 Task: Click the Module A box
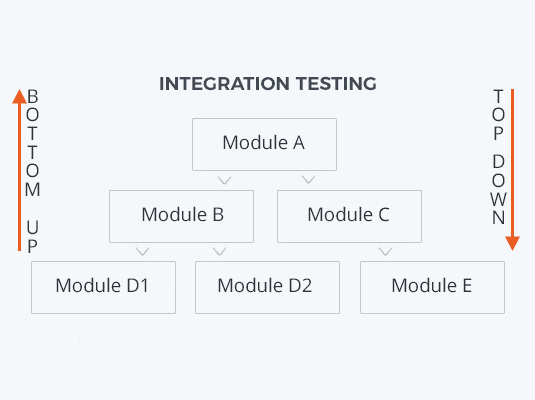tap(264, 144)
